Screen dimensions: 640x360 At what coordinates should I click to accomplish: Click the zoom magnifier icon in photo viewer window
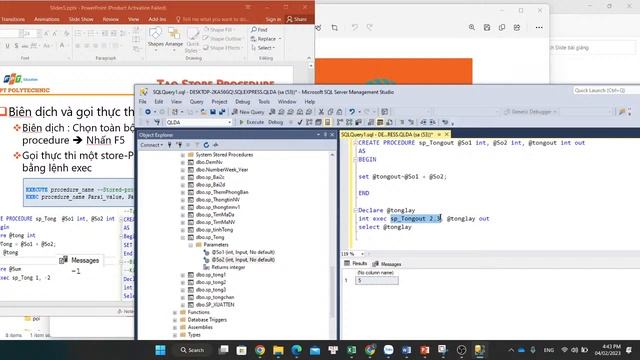point(472,27)
